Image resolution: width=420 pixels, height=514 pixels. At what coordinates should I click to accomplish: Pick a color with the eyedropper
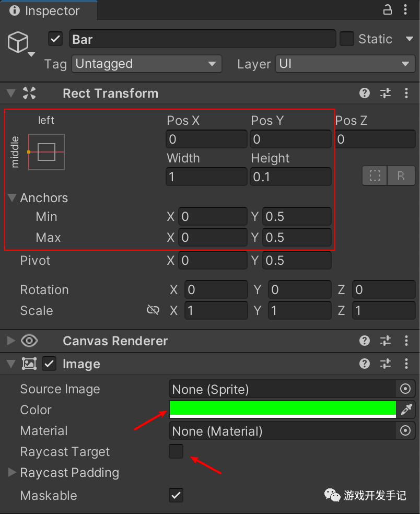(406, 410)
